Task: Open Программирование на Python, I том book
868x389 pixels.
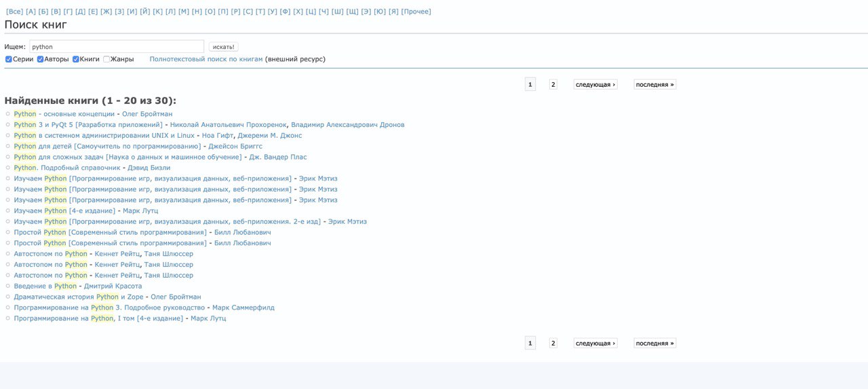Action: [x=98, y=318]
